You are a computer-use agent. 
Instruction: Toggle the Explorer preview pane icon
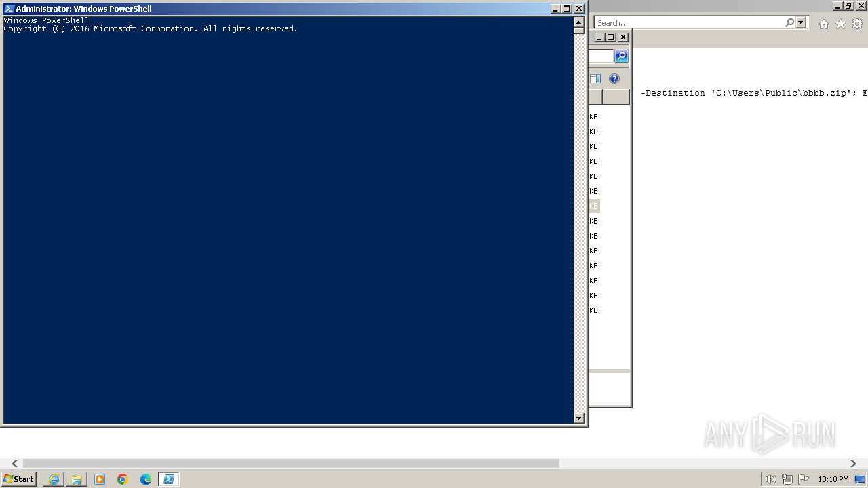595,79
